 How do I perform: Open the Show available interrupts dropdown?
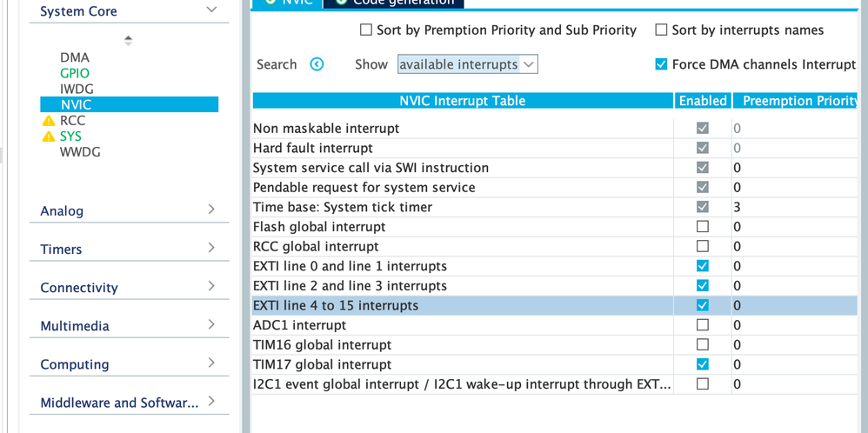(x=468, y=64)
